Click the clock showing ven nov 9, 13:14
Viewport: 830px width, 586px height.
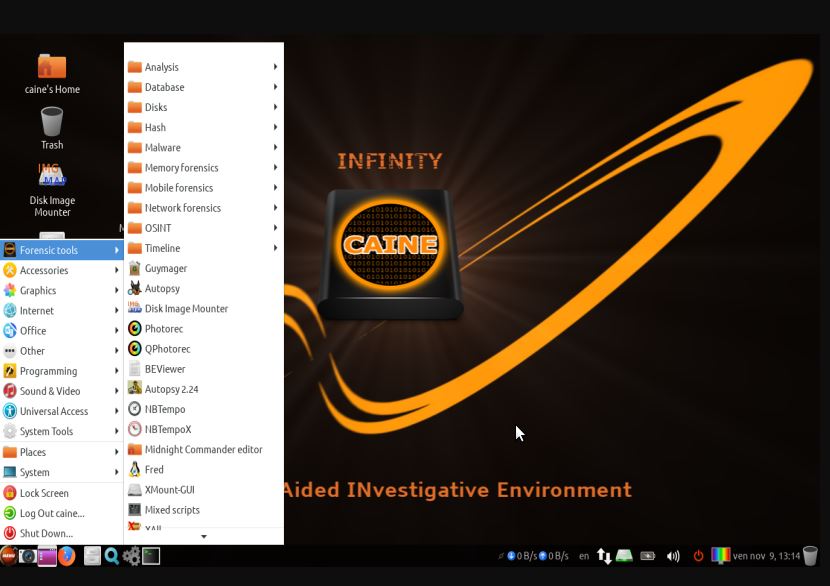click(766, 556)
